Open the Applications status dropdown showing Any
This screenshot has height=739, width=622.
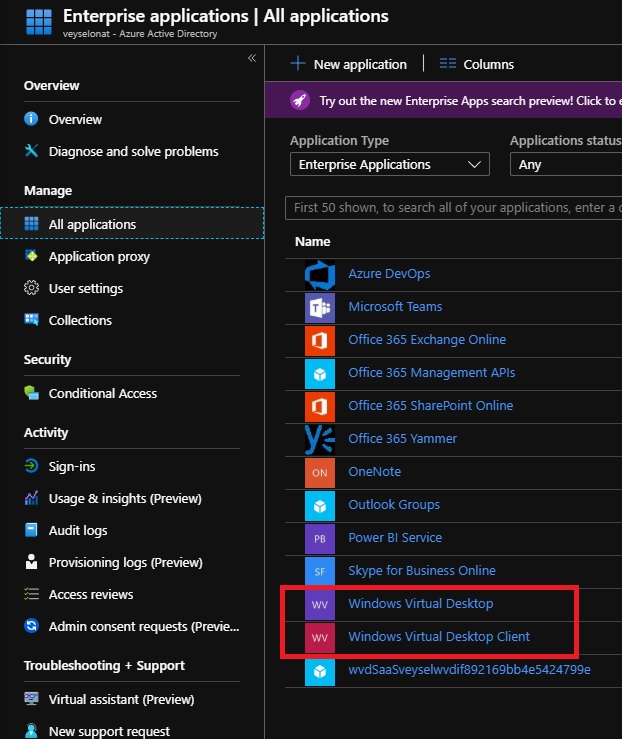[566, 164]
